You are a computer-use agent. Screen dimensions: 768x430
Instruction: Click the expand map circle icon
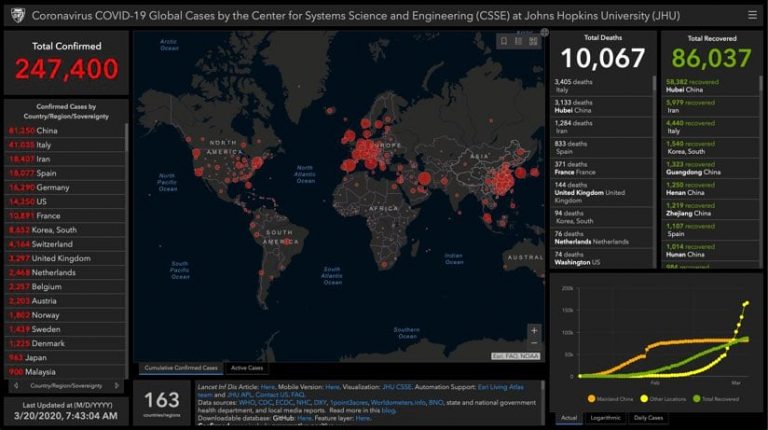click(544, 33)
